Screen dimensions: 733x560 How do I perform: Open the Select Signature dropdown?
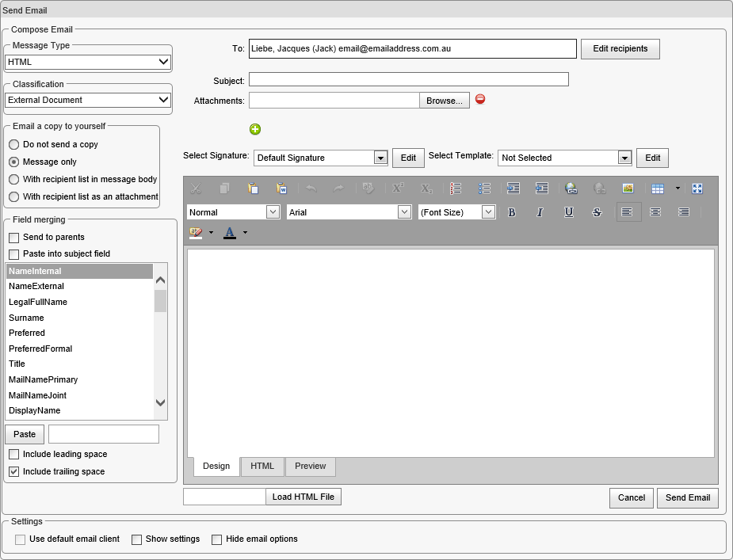pos(321,158)
